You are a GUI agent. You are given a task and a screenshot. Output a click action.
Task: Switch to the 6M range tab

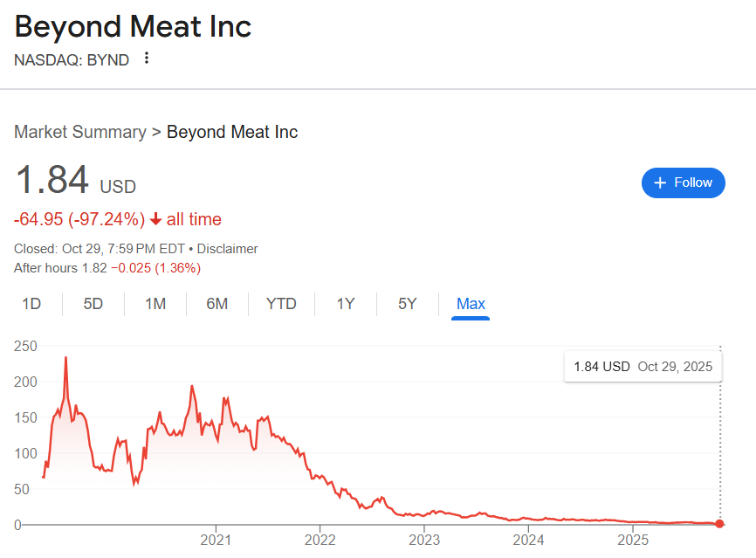coord(216,304)
